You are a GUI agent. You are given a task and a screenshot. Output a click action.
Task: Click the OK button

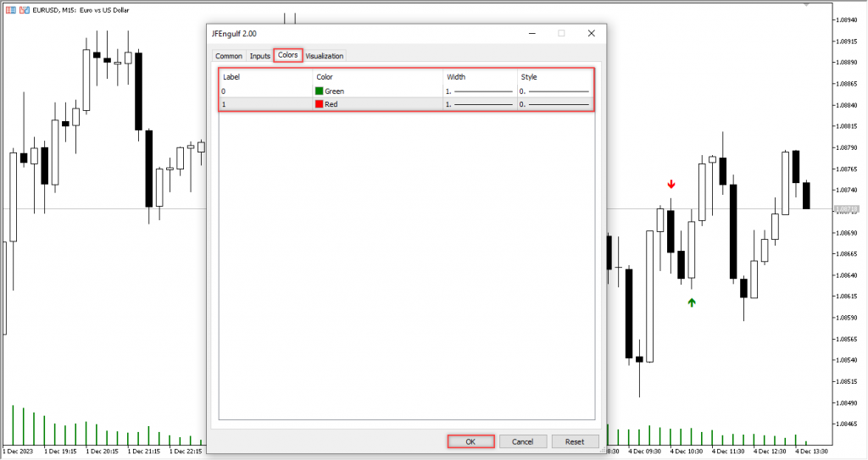pos(470,441)
